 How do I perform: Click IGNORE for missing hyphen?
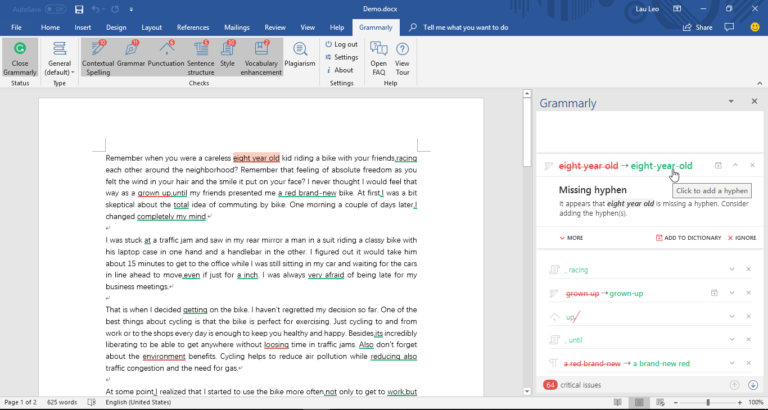coord(742,238)
